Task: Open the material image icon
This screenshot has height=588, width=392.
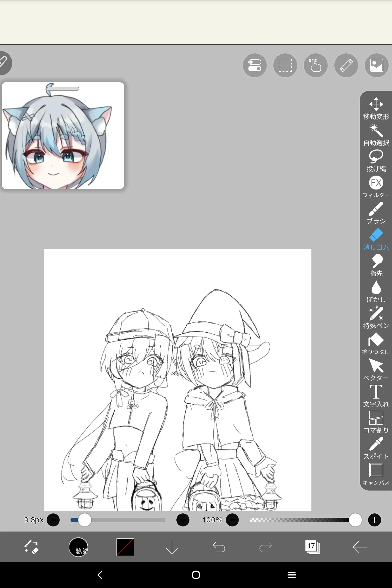Action: pyautogui.click(x=376, y=65)
